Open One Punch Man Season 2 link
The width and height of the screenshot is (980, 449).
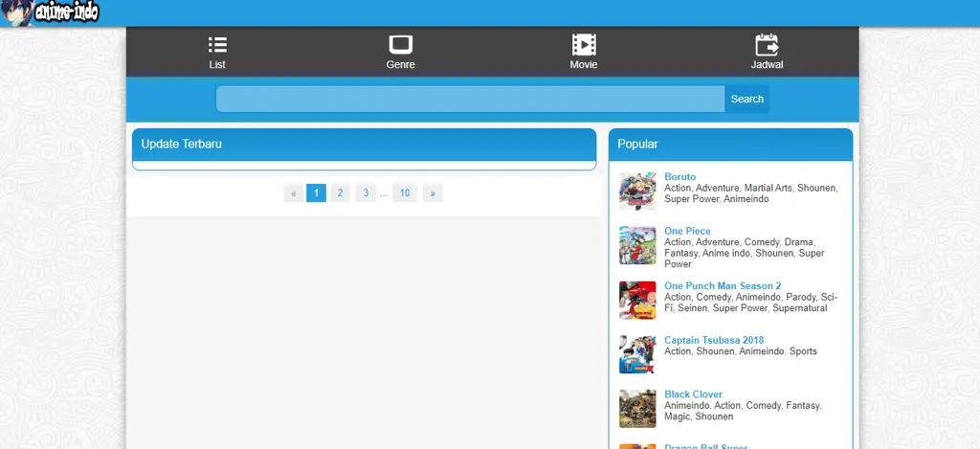click(x=723, y=286)
